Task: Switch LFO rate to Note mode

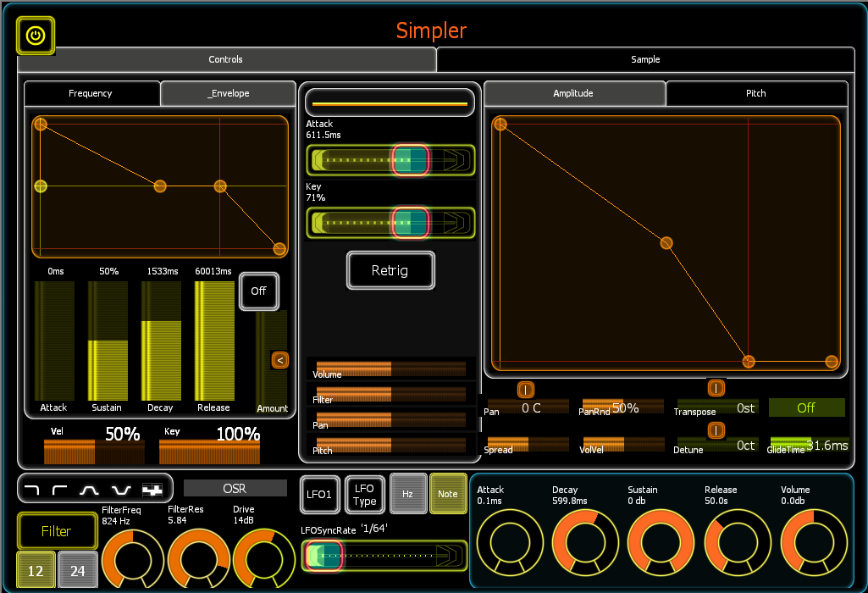Action: 448,494
